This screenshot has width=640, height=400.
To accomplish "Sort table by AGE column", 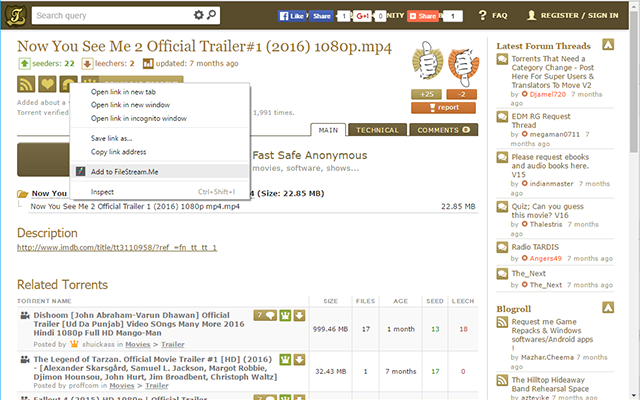I will [400, 301].
